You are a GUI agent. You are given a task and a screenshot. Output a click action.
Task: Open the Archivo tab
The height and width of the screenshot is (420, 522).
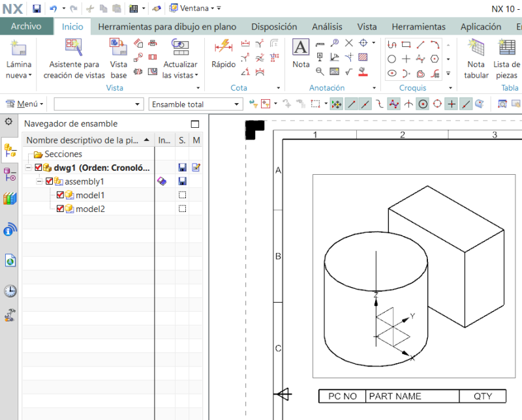pyautogui.click(x=26, y=26)
